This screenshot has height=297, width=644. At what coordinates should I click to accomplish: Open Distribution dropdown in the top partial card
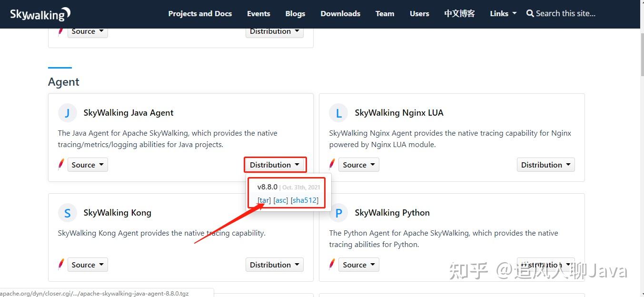point(275,31)
